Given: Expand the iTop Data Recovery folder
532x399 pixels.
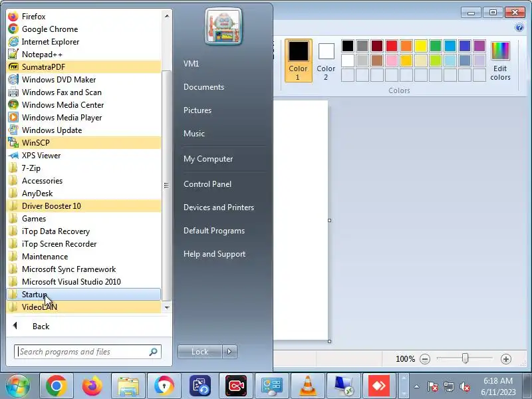Looking at the screenshot, I should tap(84, 231).
